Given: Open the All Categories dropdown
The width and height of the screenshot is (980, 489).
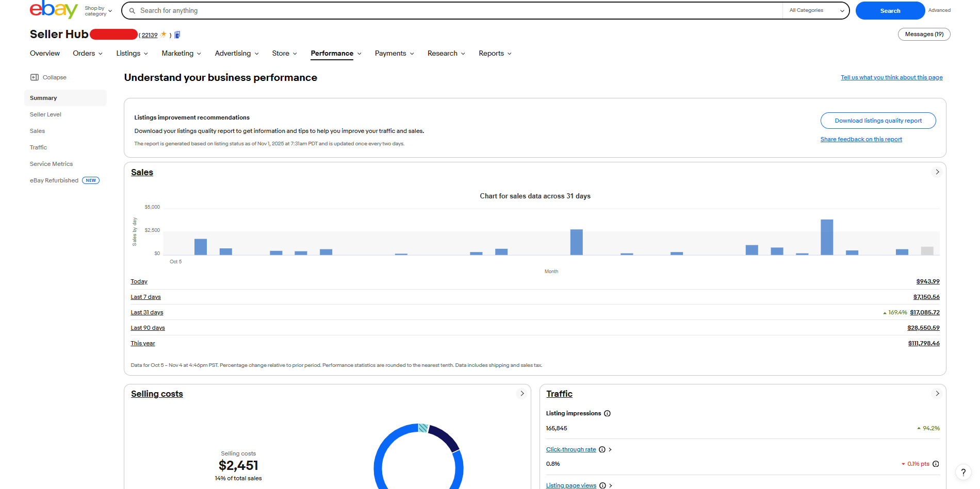Looking at the screenshot, I should coord(816,10).
